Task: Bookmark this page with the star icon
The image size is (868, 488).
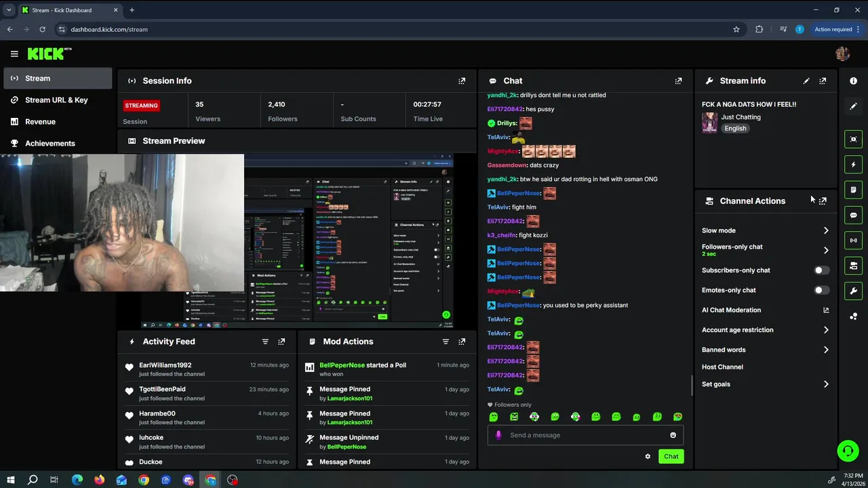Action: tap(736, 29)
